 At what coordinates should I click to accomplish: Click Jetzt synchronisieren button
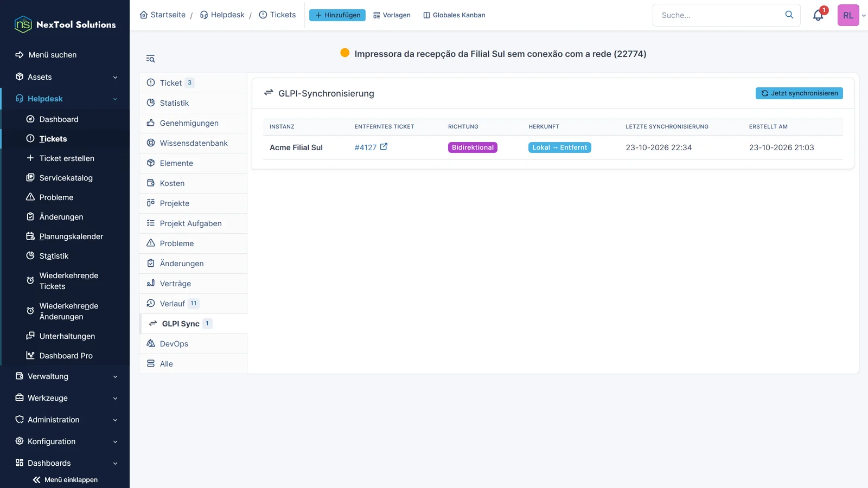click(799, 93)
